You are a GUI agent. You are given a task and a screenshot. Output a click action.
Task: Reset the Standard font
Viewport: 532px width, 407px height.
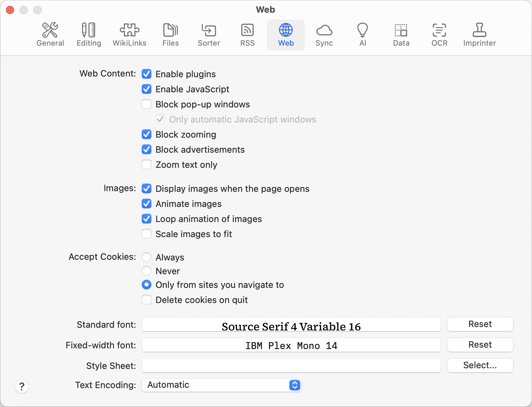[x=480, y=324]
